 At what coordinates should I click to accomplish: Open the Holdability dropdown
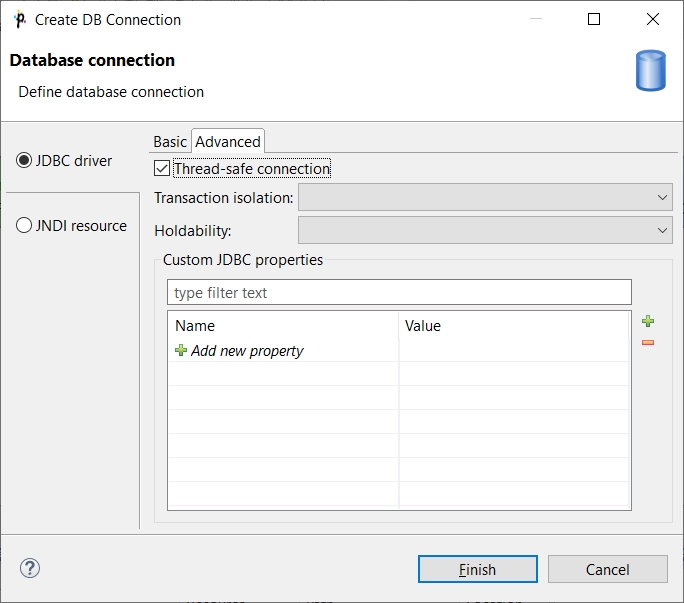[x=485, y=231]
